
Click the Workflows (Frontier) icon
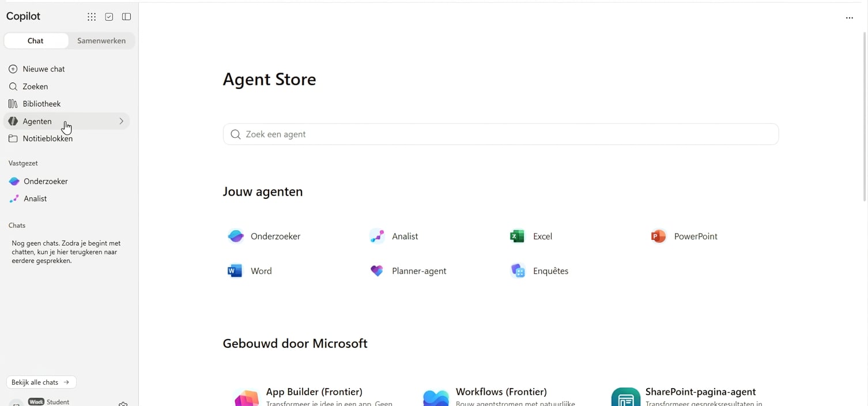tap(436, 398)
